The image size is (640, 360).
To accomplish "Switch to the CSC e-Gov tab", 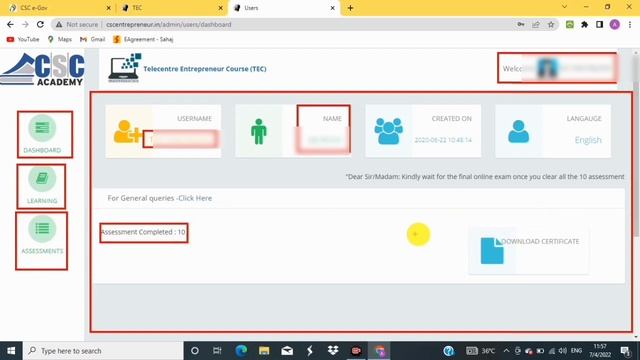I will pyautogui.click(x=58, y=8).
